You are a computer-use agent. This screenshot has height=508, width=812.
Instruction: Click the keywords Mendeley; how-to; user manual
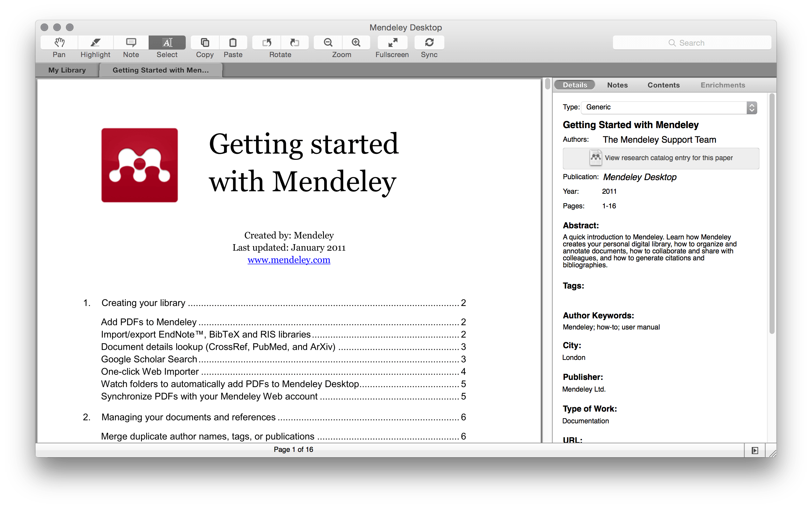[x=611, y=327]
